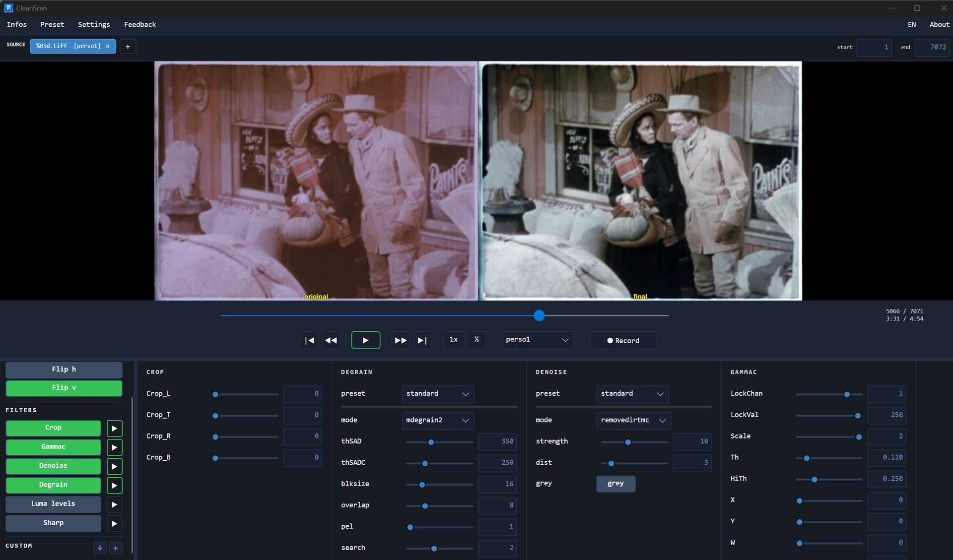Screen dimensions: 953x560
Task: Open the Settings menu
Action: 94,24
